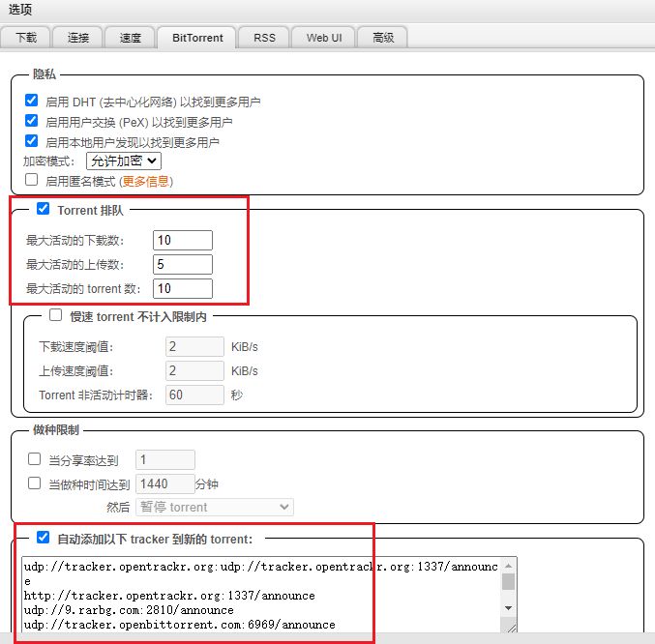This screenshot has height=644, width=655.
Task: Check the 当做种时间达到 checkbox
Action: (x=35, y=483)
